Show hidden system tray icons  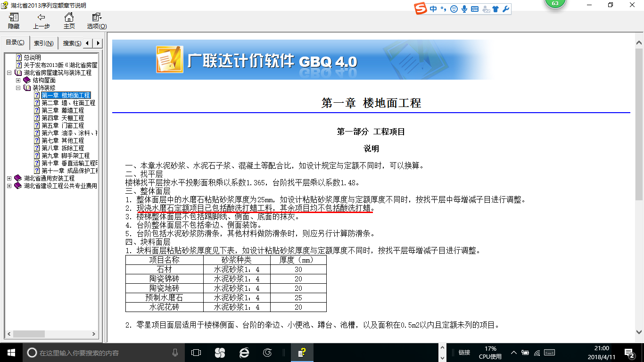click(513, 352)
